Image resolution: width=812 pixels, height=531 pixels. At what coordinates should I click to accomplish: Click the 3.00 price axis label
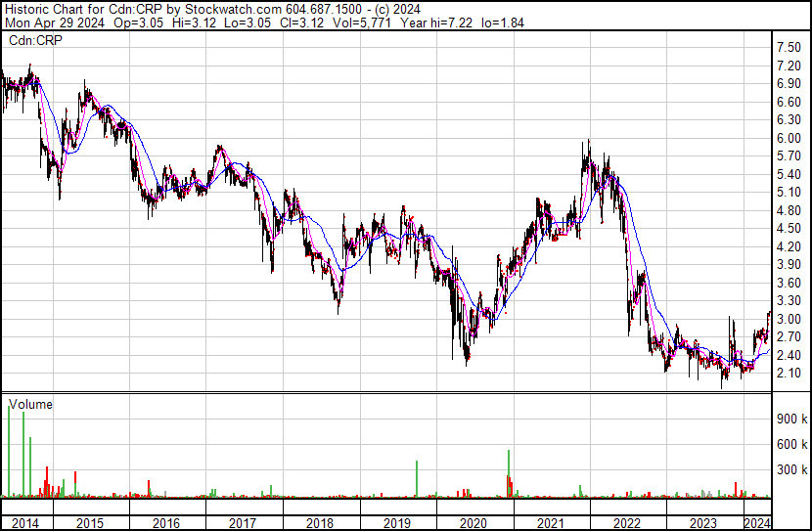point(789,320)
